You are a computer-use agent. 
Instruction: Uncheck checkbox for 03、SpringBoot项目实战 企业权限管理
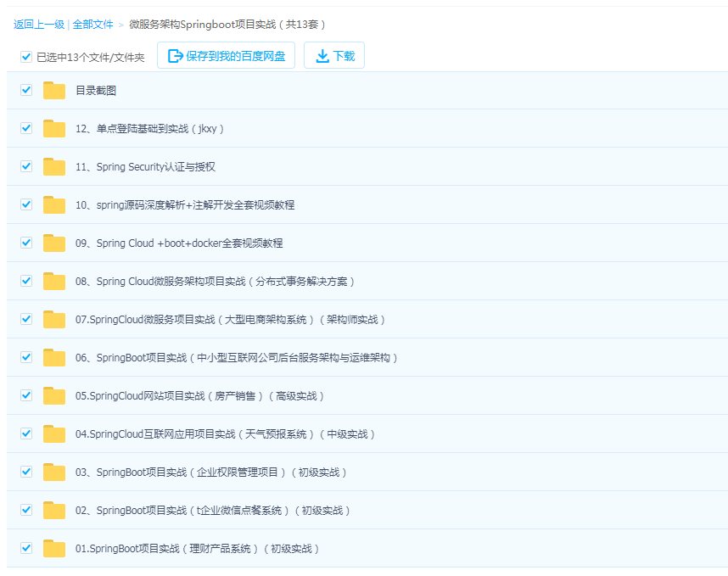pyautogui.click(x=26, y=472)
